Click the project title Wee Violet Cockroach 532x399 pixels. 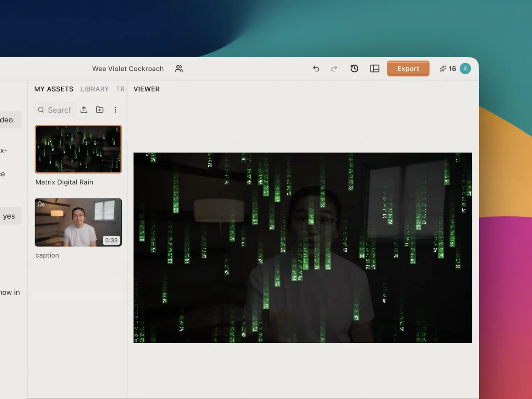[x=128, y=69]
